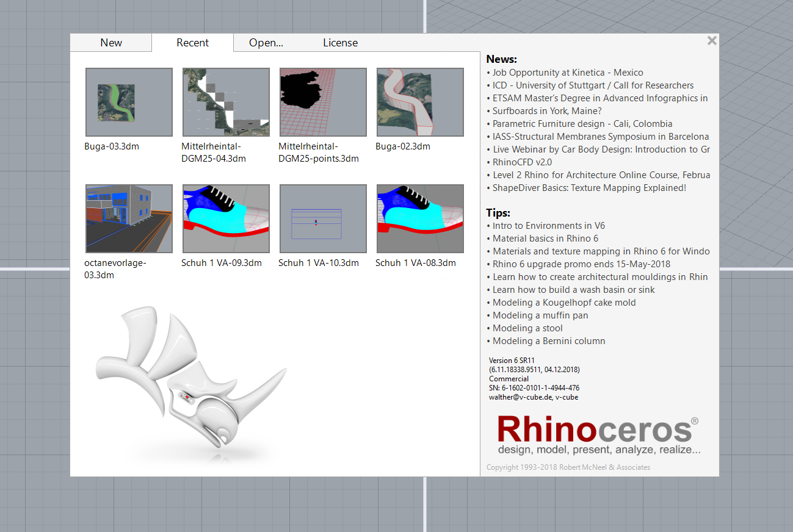Open the Schuh 1 VA-10.3dm thumbnail
The image size is (793, 532).
pos(323,218)
